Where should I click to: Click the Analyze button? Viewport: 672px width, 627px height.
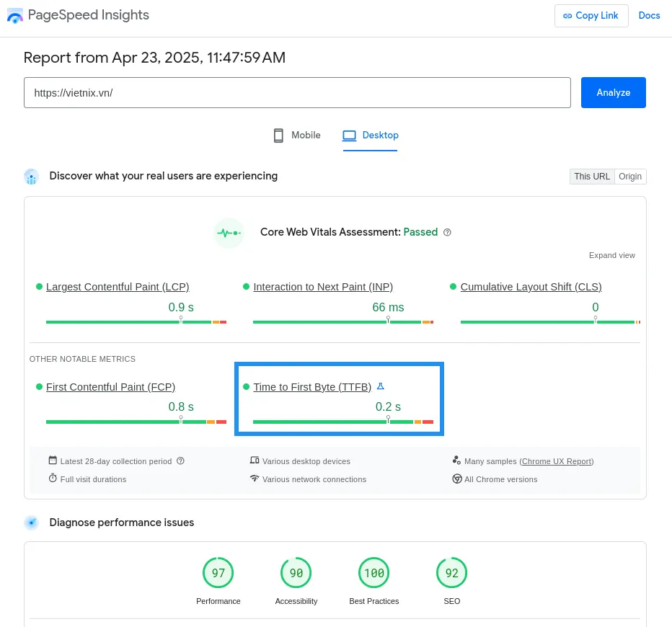[x=613, y=92]
